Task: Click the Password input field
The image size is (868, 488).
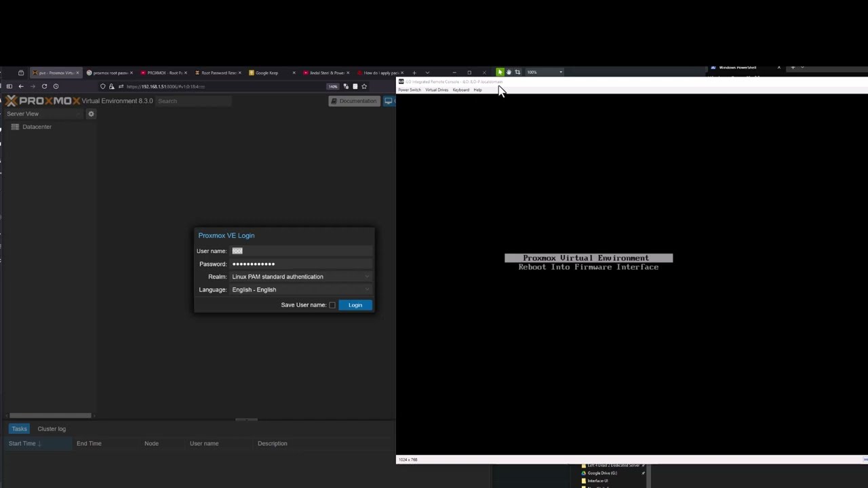Action: tap(301, 264)
